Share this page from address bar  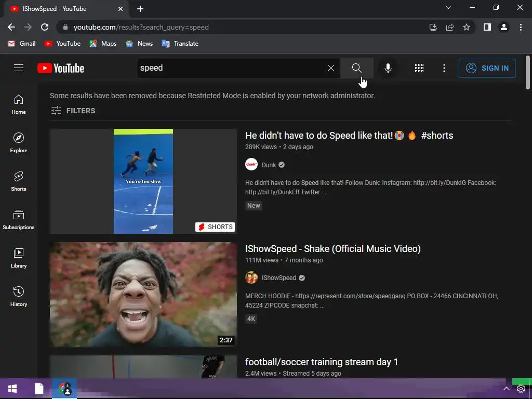(x=450, y=27)
